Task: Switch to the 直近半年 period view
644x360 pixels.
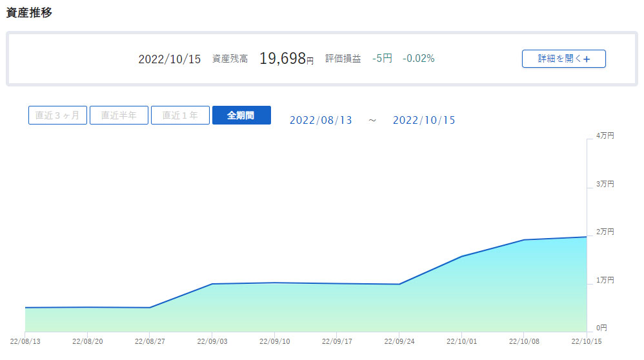Action: click(x=119, y=115)
